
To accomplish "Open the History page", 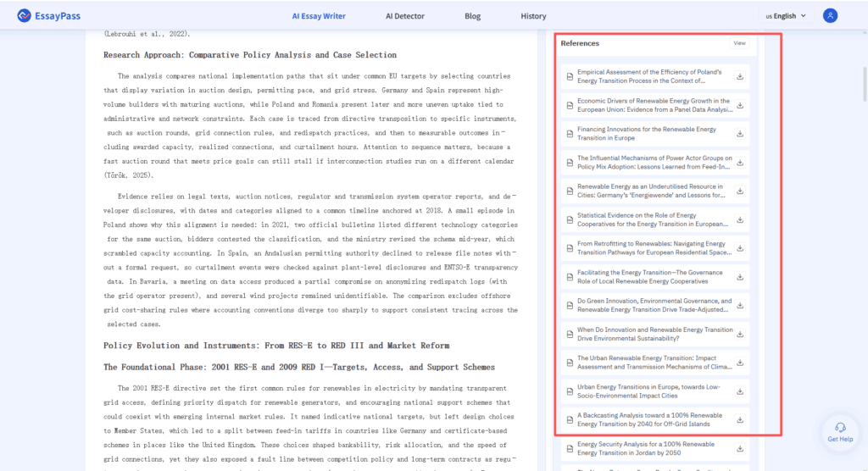I will tap(533, 15).
